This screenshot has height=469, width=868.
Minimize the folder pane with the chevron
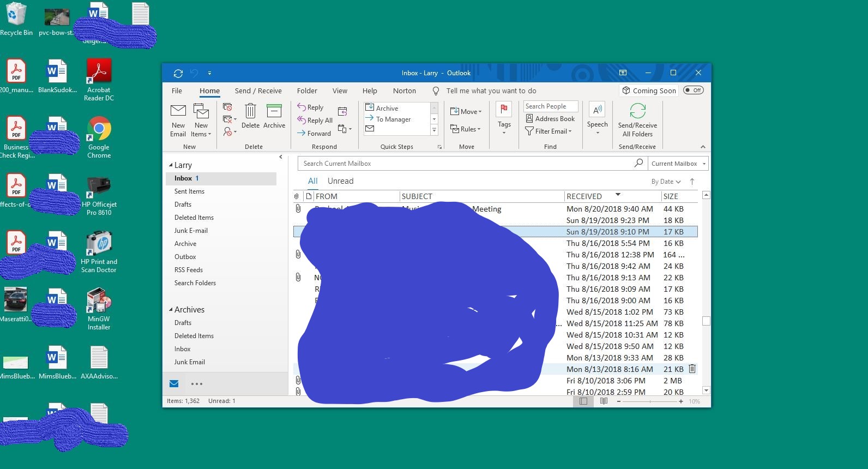click(x=281, y=157)
